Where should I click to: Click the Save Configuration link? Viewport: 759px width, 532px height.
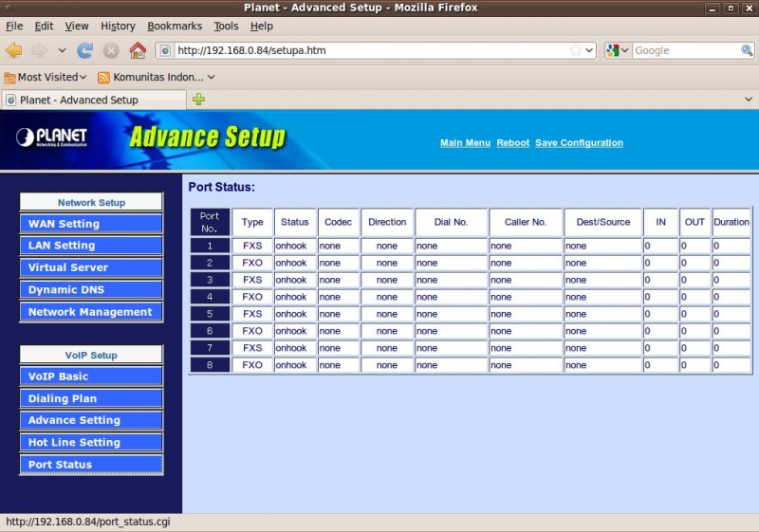click(x=579, y=143)
